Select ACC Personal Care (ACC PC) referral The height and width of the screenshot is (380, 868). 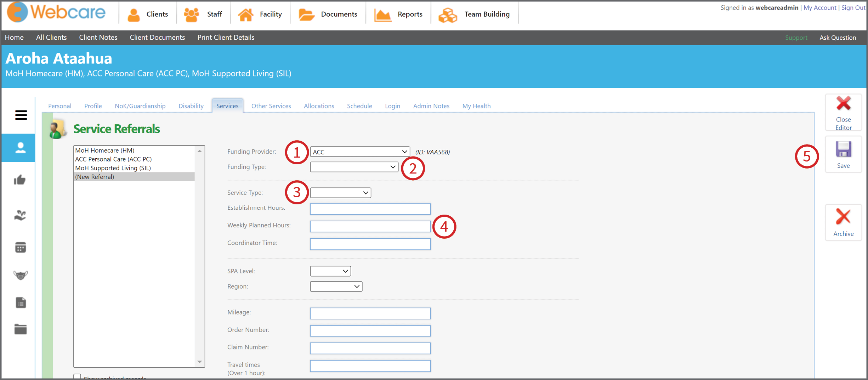[x=113, y=159]
